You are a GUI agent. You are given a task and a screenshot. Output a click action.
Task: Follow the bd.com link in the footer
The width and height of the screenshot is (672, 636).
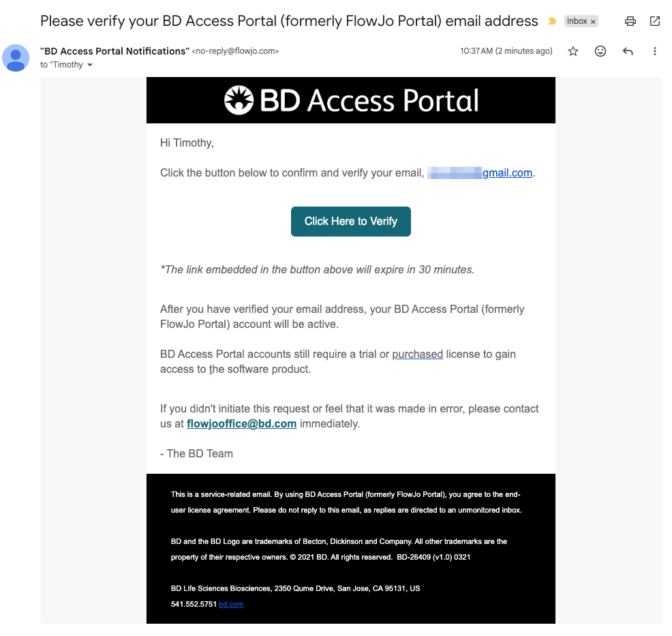click(231, 604)
